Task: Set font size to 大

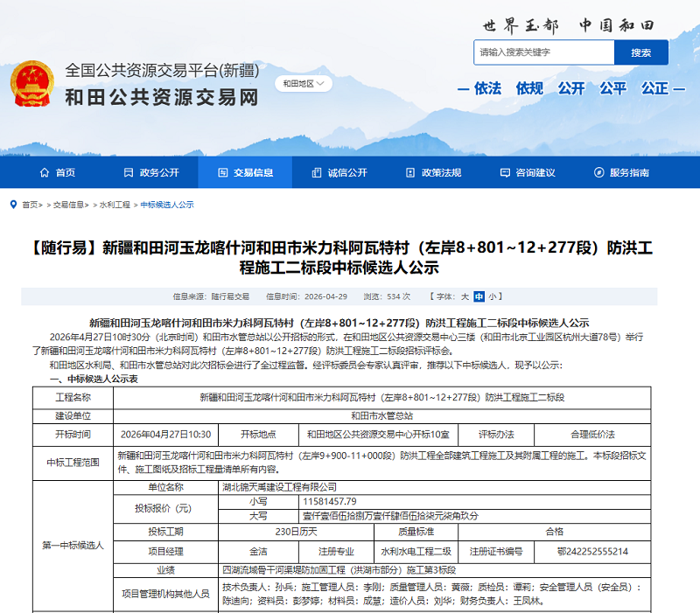Action: [x=465, y=296]
